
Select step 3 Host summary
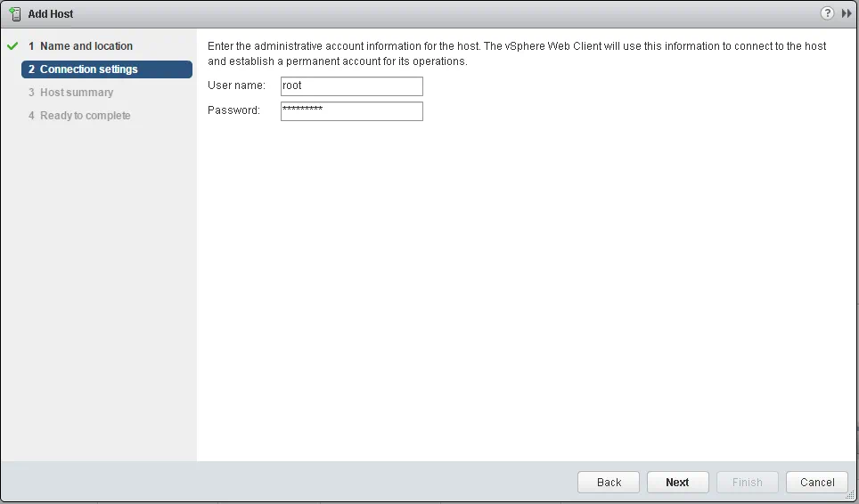coord(76,93)
